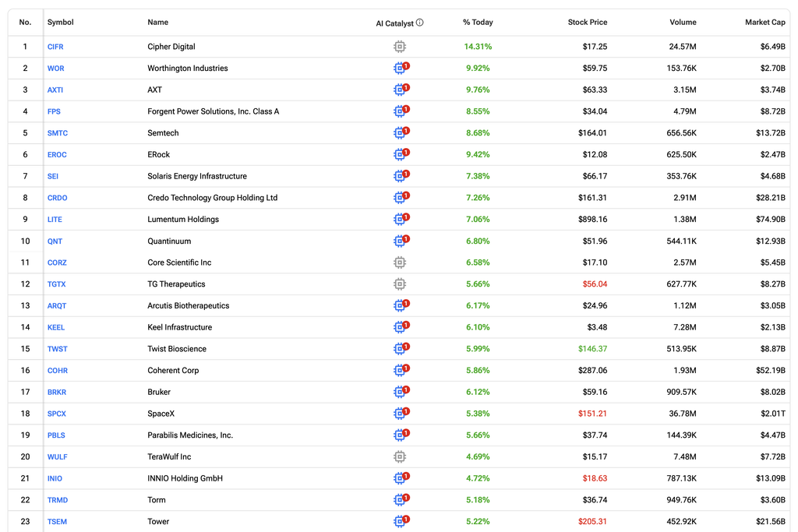The width and height of the screenshot is (798, 532).
Task: Go to the CRDO stock page link
Action: click(x=57, y=198)
